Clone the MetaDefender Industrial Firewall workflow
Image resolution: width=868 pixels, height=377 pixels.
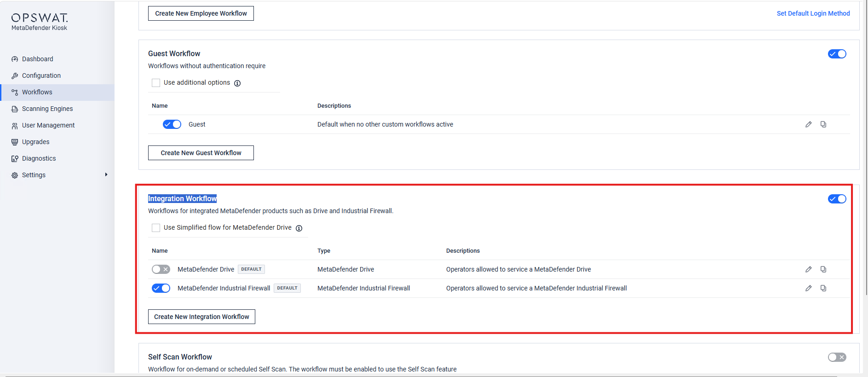point(823,288)
